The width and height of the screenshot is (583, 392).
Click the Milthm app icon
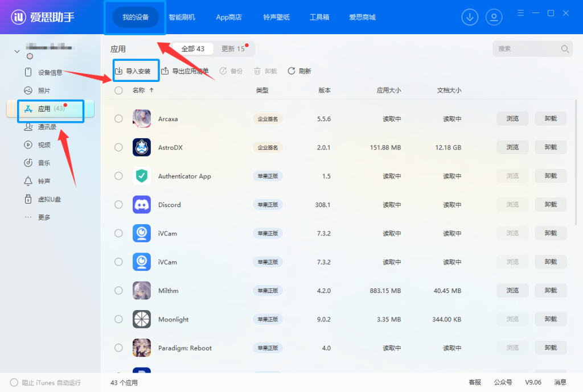142,290
